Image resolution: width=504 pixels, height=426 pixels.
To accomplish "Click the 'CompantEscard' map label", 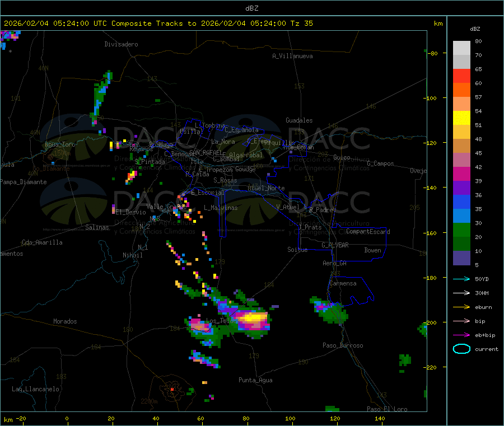I will pos(368,232).
